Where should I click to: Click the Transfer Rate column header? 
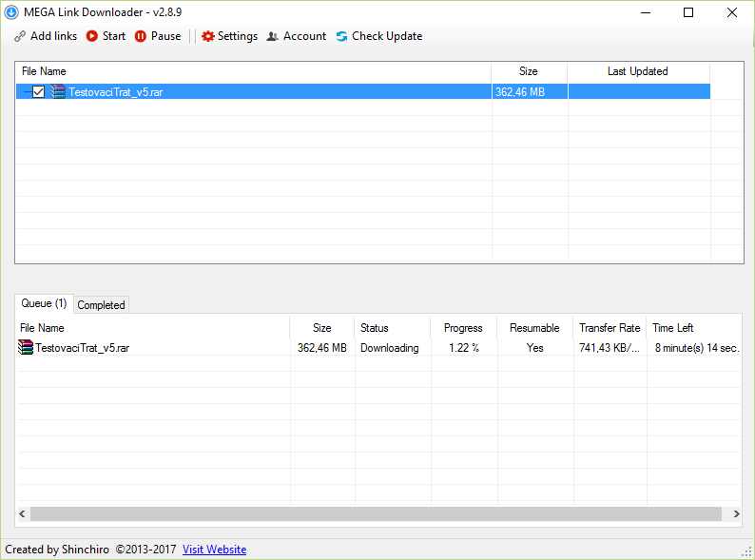610,328
